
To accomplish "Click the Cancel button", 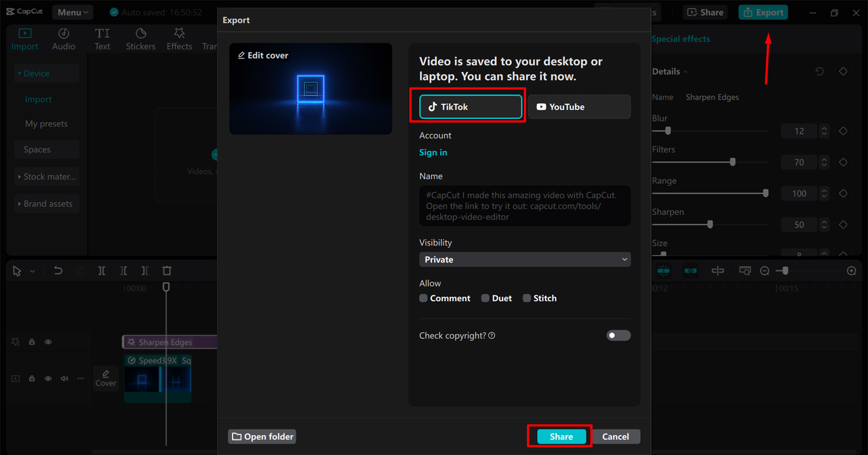I will coord(616,437).
